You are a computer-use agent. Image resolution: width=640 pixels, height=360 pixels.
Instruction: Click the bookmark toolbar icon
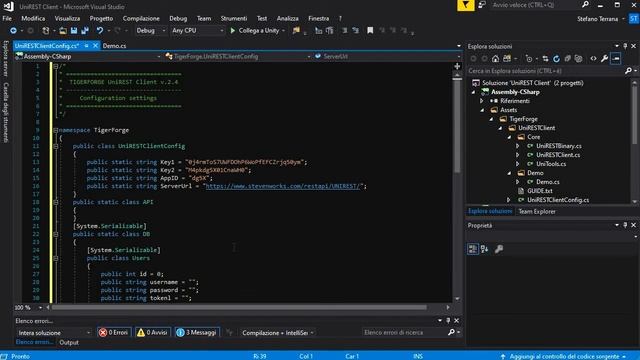coord(370,31)
